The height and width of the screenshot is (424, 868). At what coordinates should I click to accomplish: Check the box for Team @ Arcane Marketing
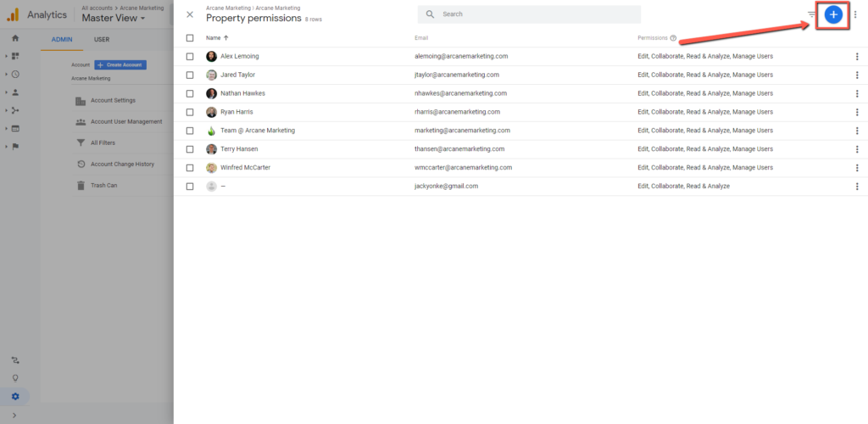190,131
